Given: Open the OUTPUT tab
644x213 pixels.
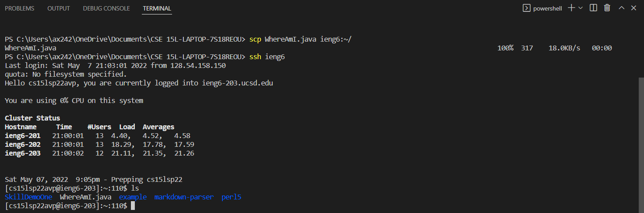Looking at the screenshot, I should [59, 8].
